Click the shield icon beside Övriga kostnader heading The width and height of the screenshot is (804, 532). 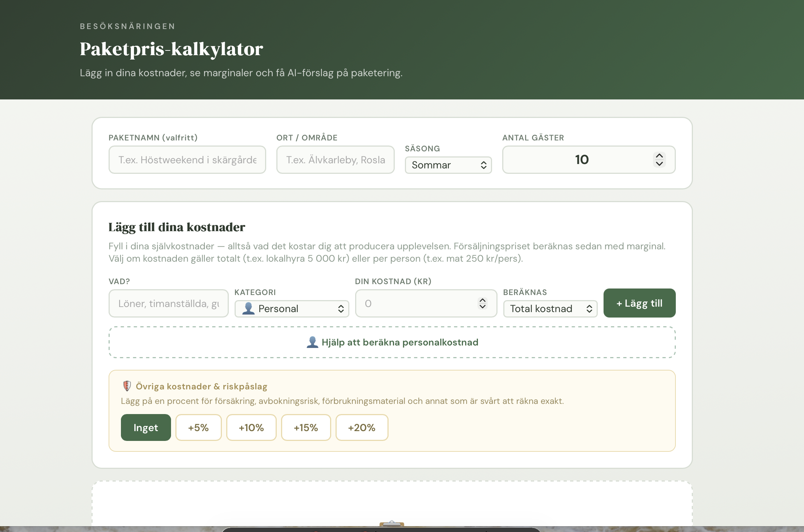tap(127, 386)
